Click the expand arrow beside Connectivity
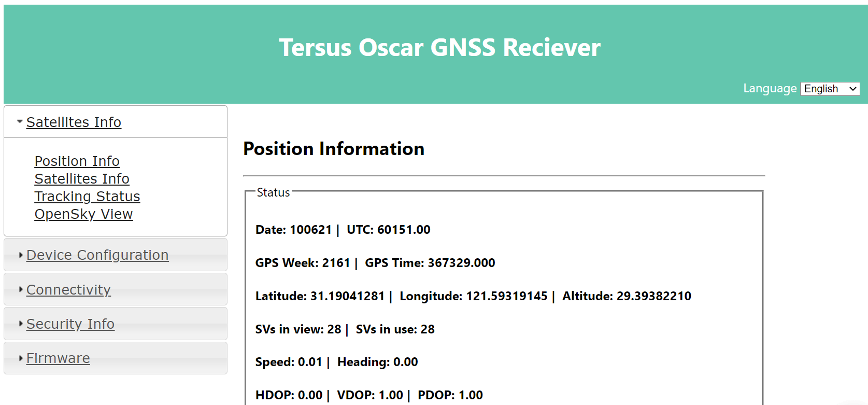Screen dimensions: 868x405 click(x=21, y=289)
